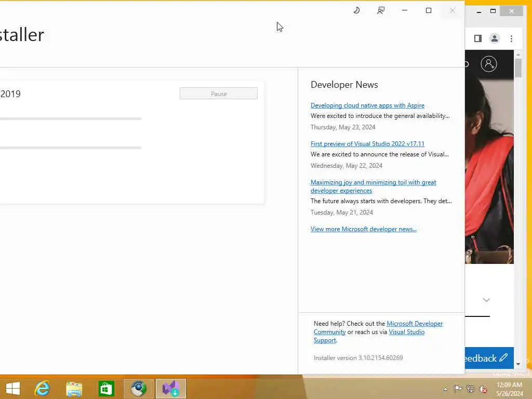Click the Pause button
The width and height of the screenshot is (532, 399).
[219, 94]
